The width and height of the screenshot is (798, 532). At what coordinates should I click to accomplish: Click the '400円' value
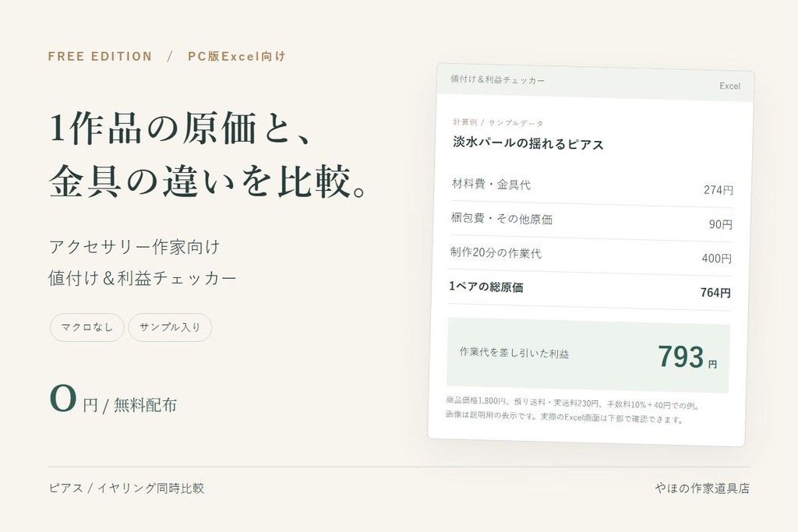(717, 259)
